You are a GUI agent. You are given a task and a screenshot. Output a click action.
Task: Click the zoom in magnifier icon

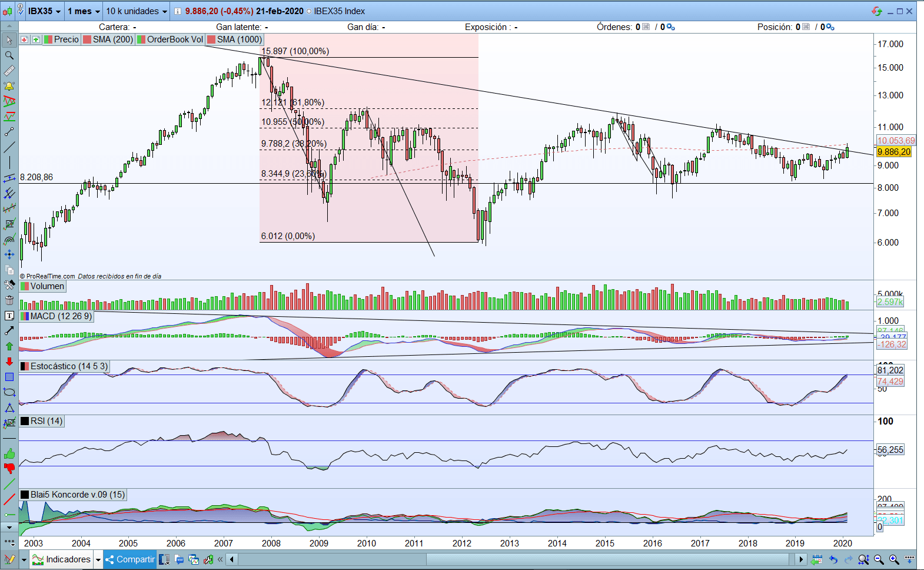coord(894,559)
